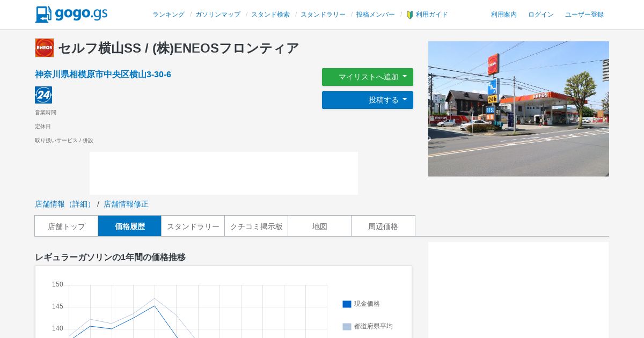
Task: Expand the マイリストへ追加 dropdown
Action: pos(368,77)
